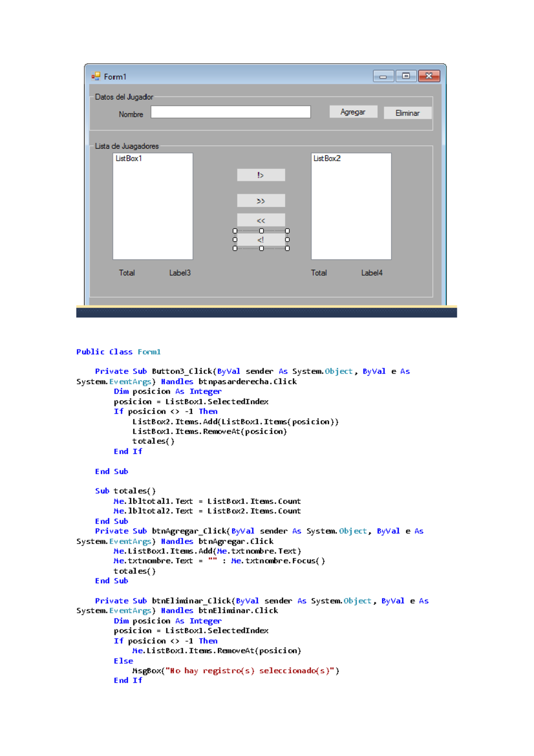Close the Form1 window
This screenshot has width=534, height=756.
[x=429, y=77]
